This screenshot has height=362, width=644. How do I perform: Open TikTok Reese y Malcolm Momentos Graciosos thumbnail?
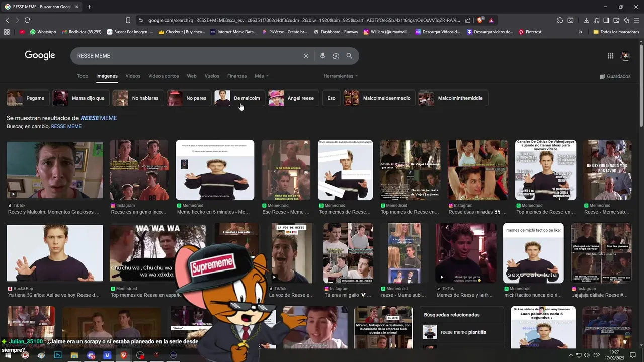click(55, 170)
